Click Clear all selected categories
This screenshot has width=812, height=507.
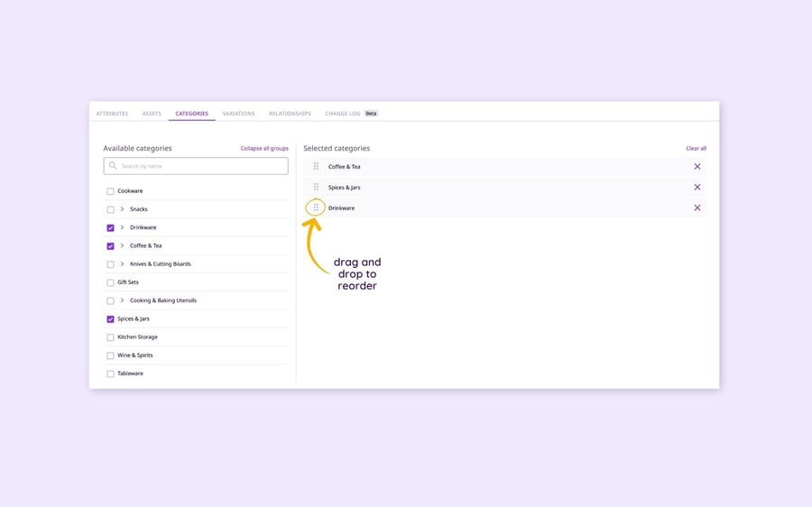click(x=696, y=148)
